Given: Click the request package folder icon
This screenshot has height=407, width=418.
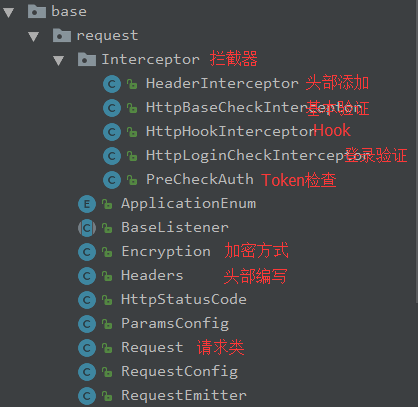Looking at the screenshot, I should tap(62, 35).
